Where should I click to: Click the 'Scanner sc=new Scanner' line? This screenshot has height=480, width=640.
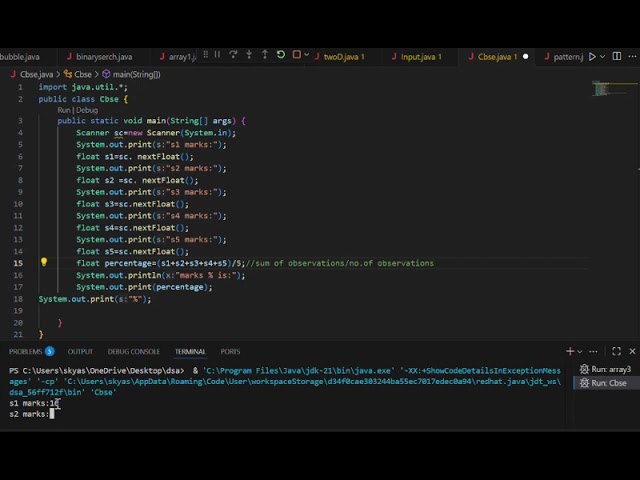(156, 133)
